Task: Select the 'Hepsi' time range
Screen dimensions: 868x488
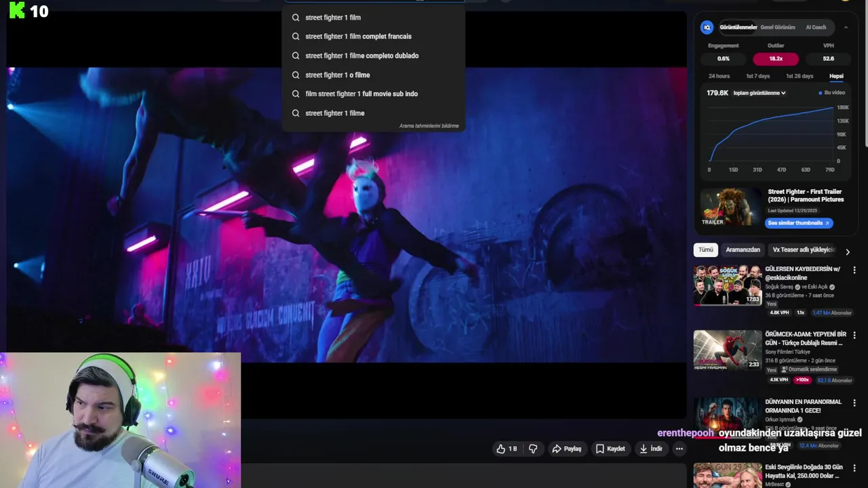Action: point(836,77)
